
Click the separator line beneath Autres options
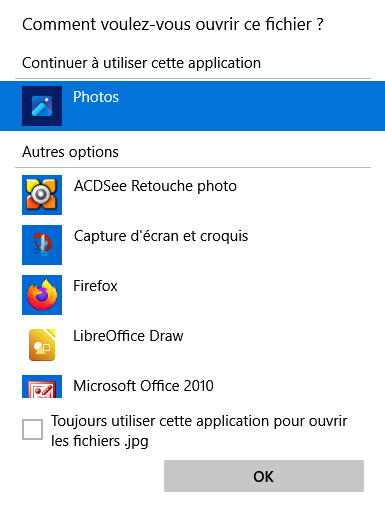click(x=193, y=168)
